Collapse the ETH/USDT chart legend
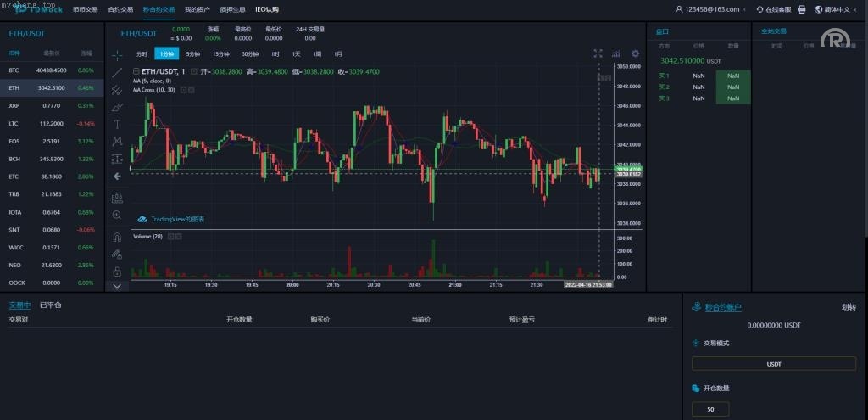This screenshot has height=420, width=868. pos(194,72)
